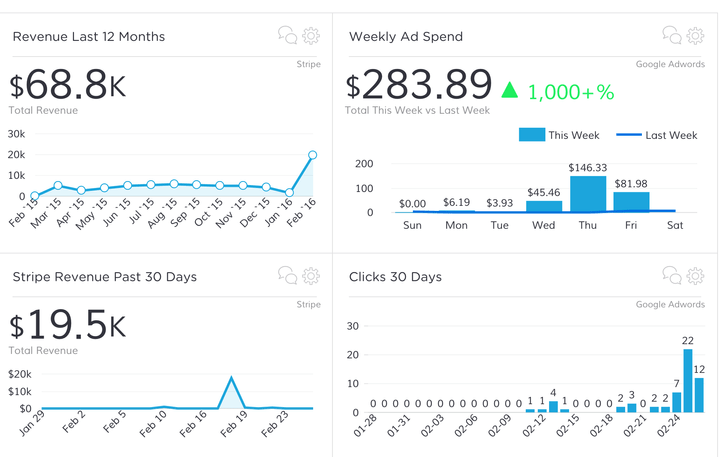This screenshot has height=457, width=720.
Task: Open settings gear for Stripe Revenue Past 30 Days
Action: (x=311, y=275)
